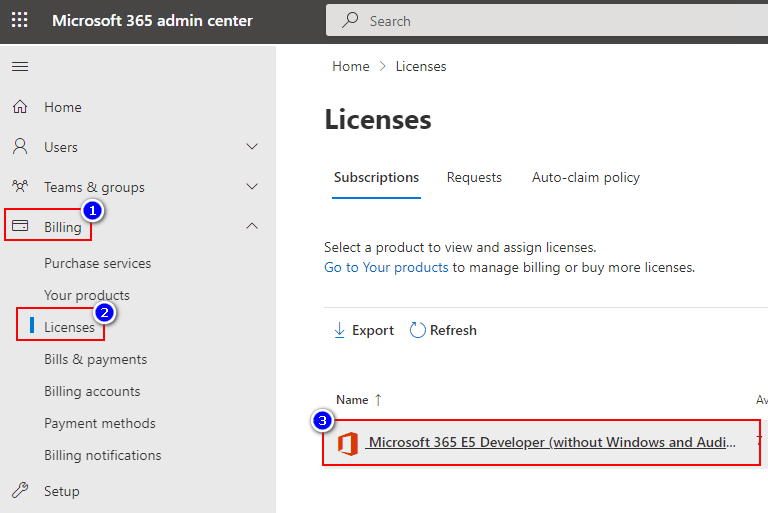
Task: Click the sort arrow beside Name column
Action: coord(378,400)
